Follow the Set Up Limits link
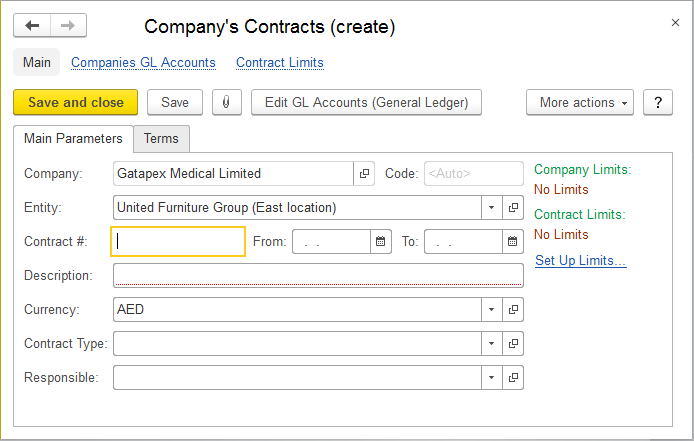The width and height of the screenshot is (694, 441). pos(580,261)
